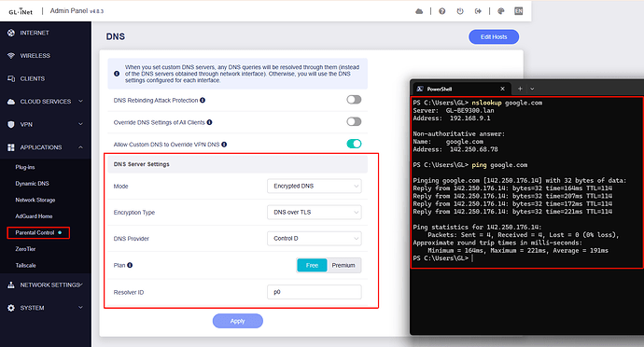Click the Edit Hosts button
This screenshot has height=347, width=644.
[494, 37]
